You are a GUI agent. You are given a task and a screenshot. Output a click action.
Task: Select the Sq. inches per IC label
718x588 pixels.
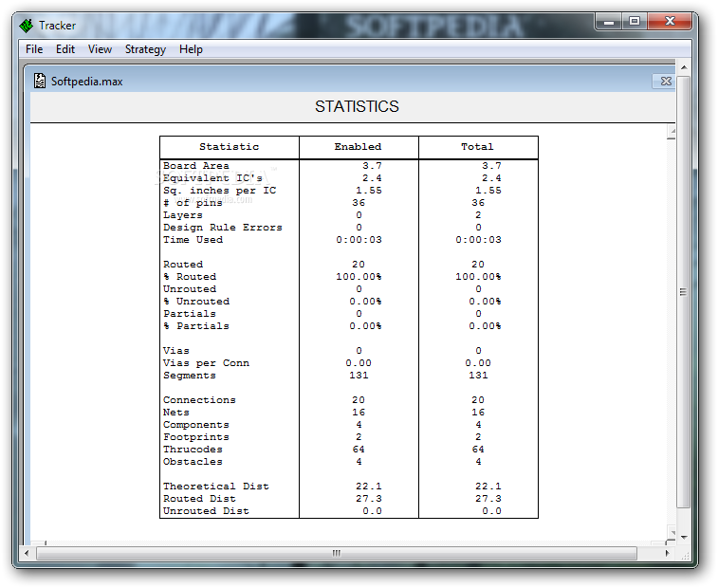[x=219, y=191]
